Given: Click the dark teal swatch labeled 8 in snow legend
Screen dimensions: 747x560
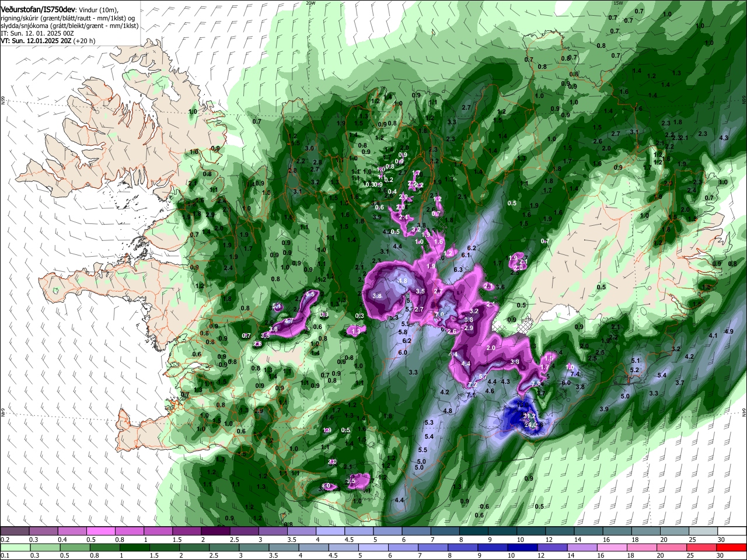Looking at the screenshot, I should pyautogui.click(x=473, y=531).
